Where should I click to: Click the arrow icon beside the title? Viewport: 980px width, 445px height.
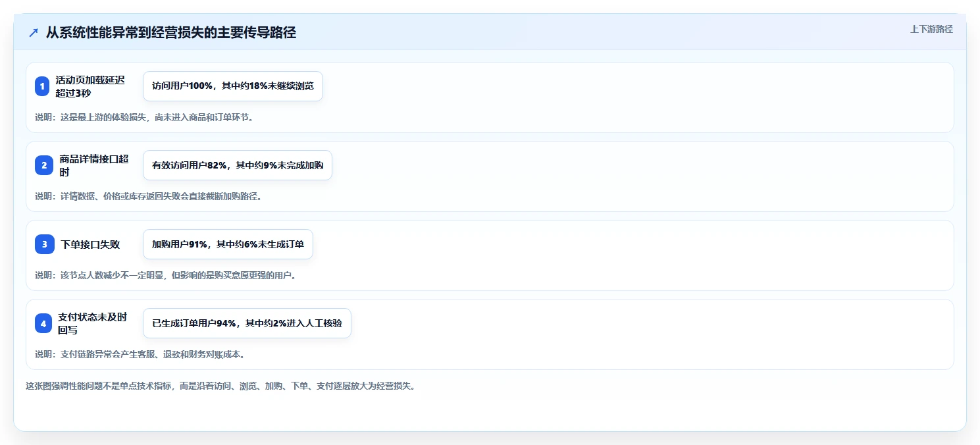34,33
